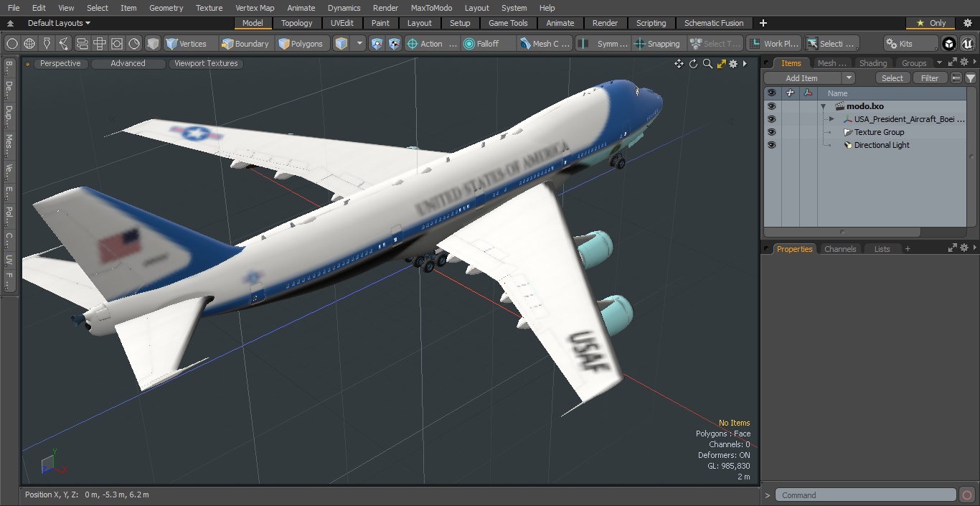
Task: Click the globe icon in the toolbar
Action: [29, 44]
